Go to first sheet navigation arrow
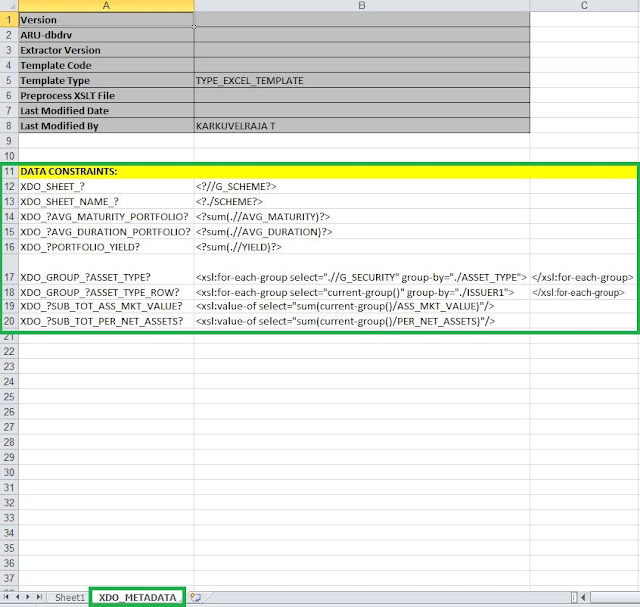 7,597
